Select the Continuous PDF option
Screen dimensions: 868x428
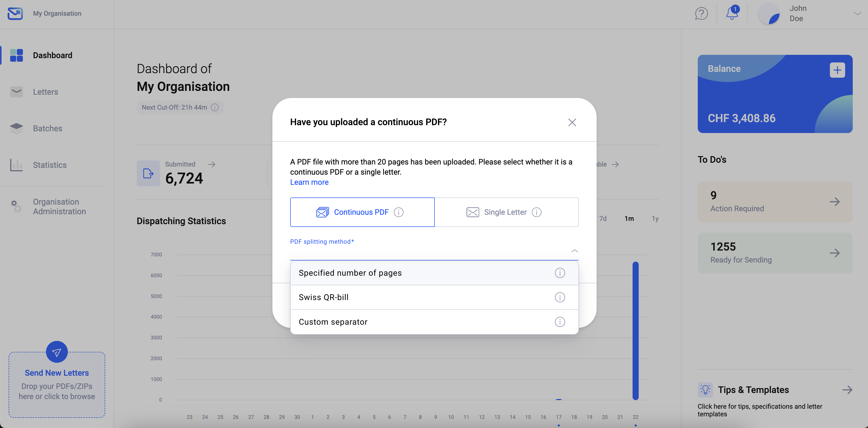pyautogui.click(x=362, y=212)
